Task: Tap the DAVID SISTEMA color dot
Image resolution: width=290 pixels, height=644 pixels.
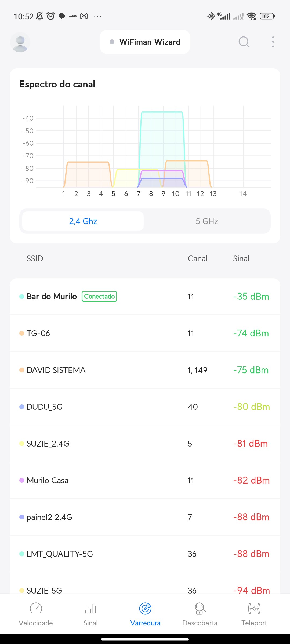Action: click(x=22, y=370)
